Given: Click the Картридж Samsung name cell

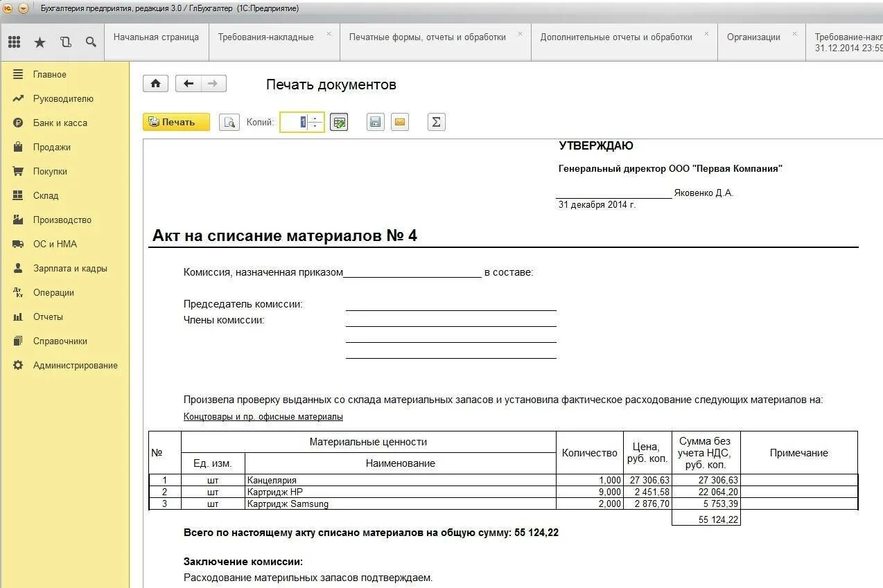Looking at the screenshot, I should pos(401,504).
